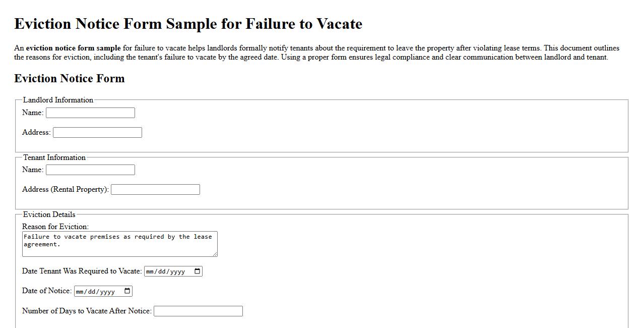Click the Eviction Notice Form heading
Image resolution: width=644 pixels, height=328 pixels.
pyautogui.click(x=69, y=79)
